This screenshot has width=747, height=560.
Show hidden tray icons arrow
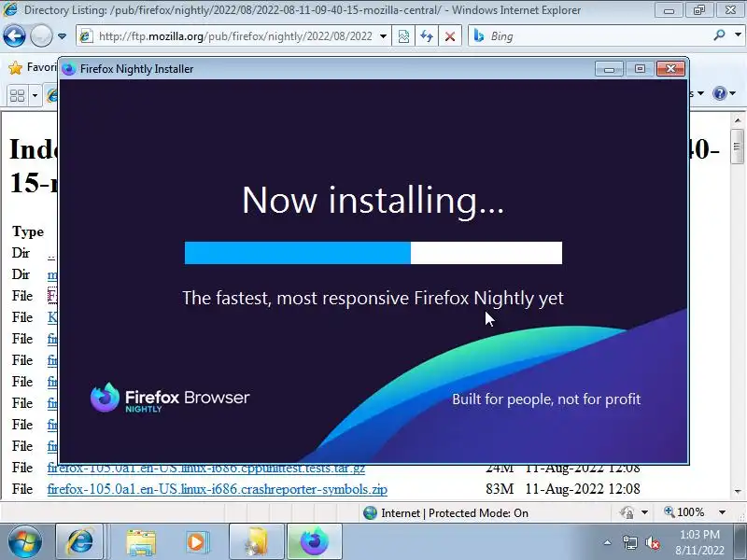pos(607,542)
